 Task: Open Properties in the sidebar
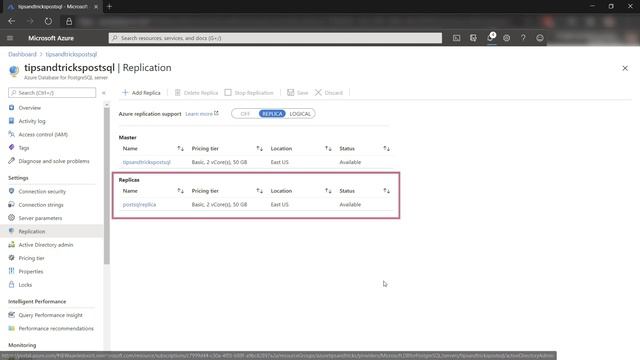point(31,271)
